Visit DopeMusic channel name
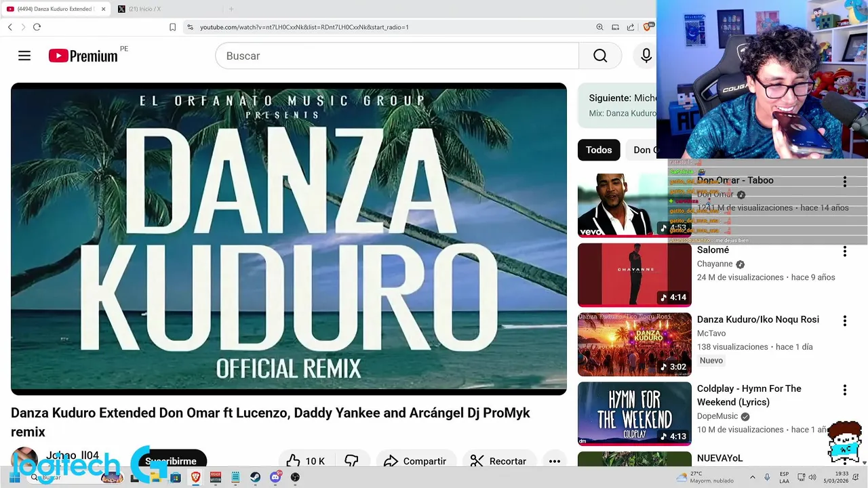The height and width of the screenshot is (488, 868). [x=717, y=416]
